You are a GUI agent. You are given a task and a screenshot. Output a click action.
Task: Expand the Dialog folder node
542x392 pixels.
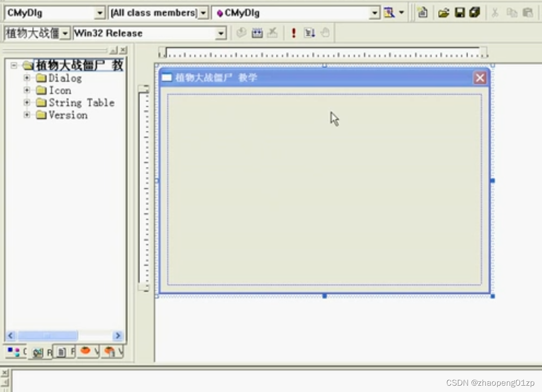coord(27,78)
